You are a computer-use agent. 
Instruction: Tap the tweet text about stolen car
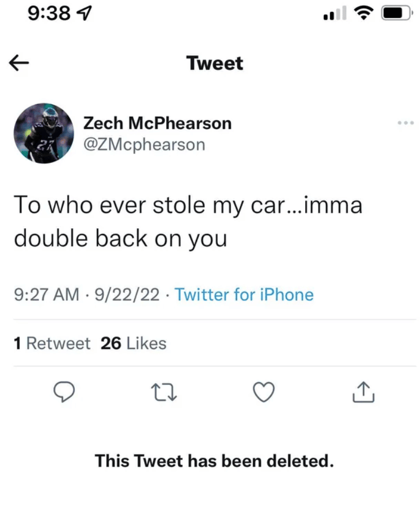click(x=187, y=222)
